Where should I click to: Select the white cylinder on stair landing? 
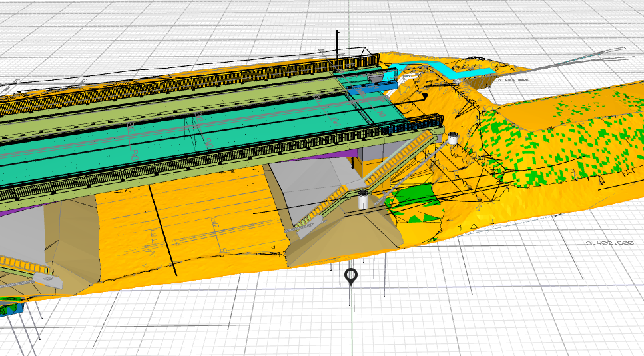pos(363,200)
